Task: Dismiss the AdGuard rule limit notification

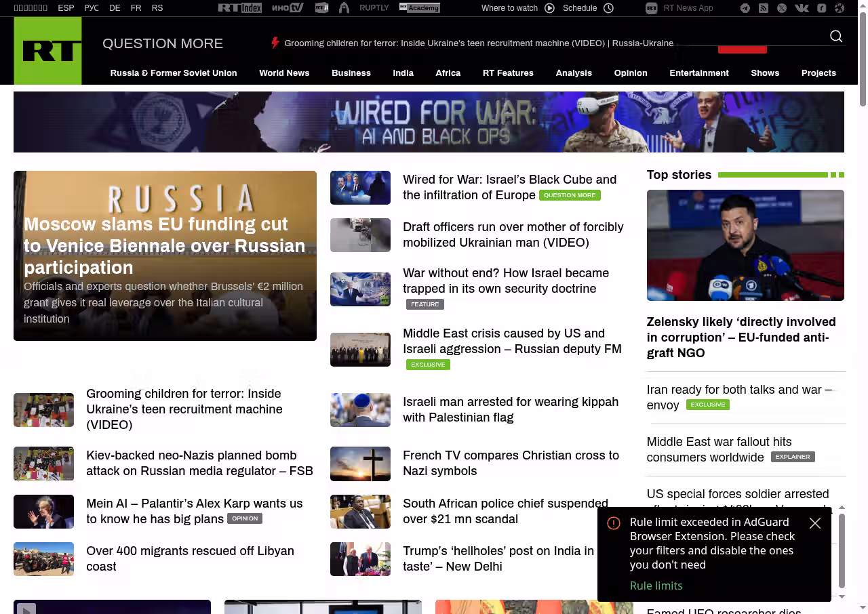Action: pos(815,523)
